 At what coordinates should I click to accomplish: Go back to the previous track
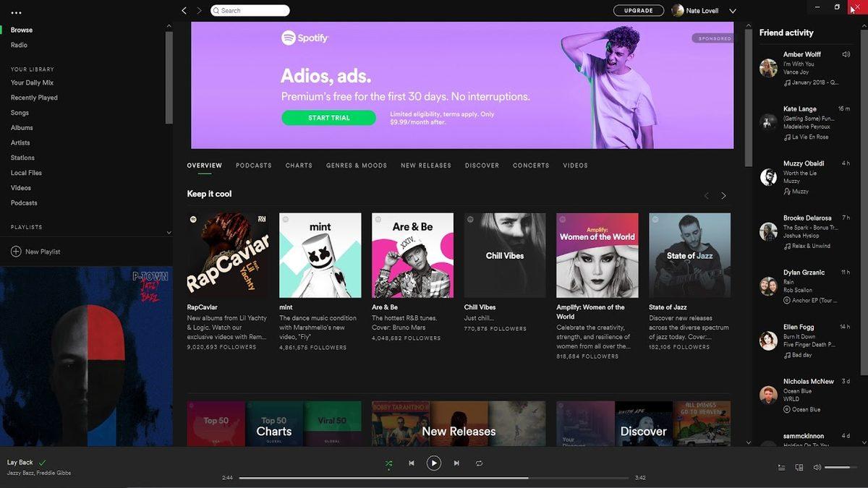click(x=412, y=463)
